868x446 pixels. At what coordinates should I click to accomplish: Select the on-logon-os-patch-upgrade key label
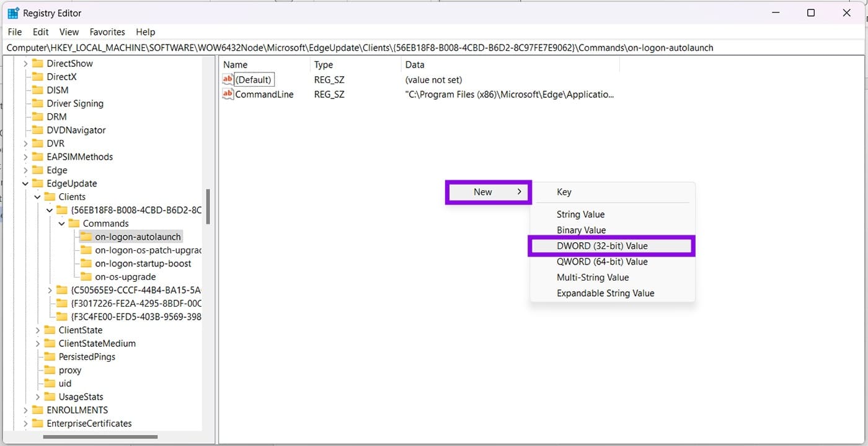click(148, 250)
